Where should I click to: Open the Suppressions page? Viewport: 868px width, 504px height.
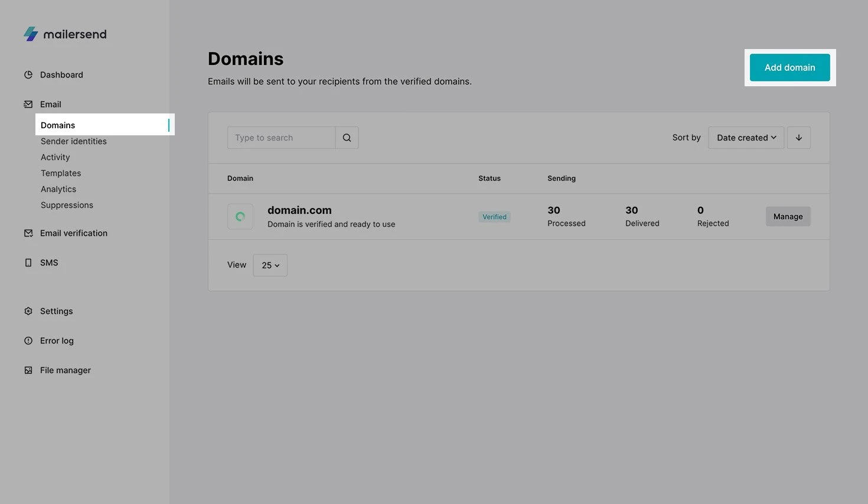click(x=67, y=205)
